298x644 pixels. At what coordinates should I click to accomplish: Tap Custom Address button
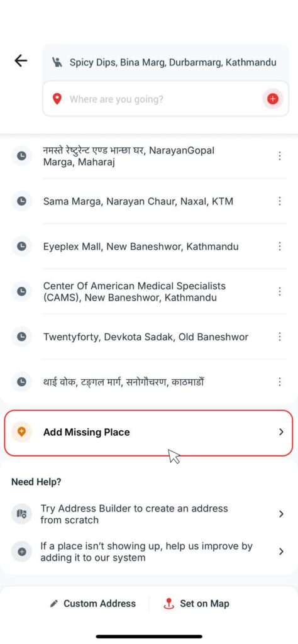pos(93,603)
